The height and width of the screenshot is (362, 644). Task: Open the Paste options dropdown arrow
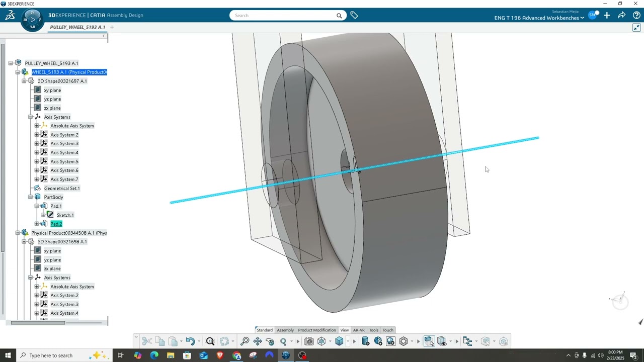pyautogui.click(x=181, y=341)
